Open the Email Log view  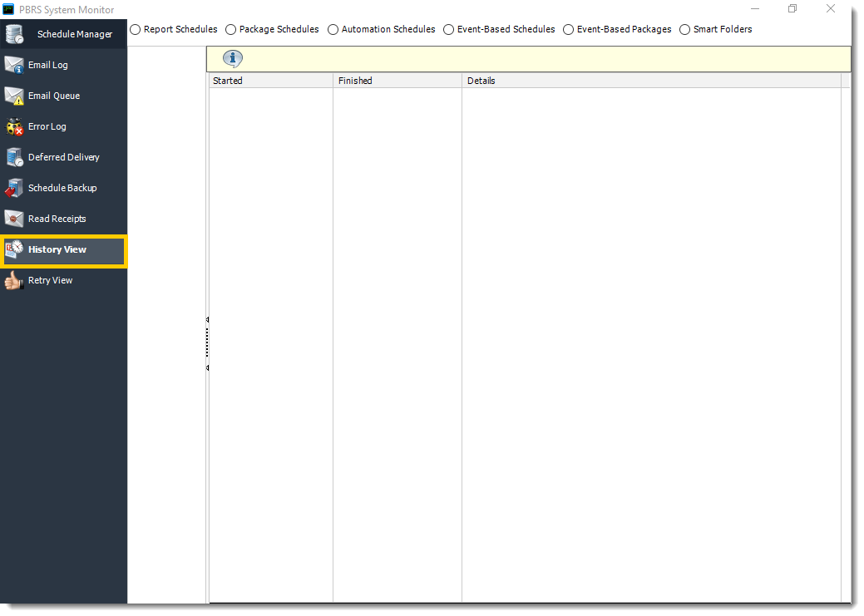click(x=63, y=65)
